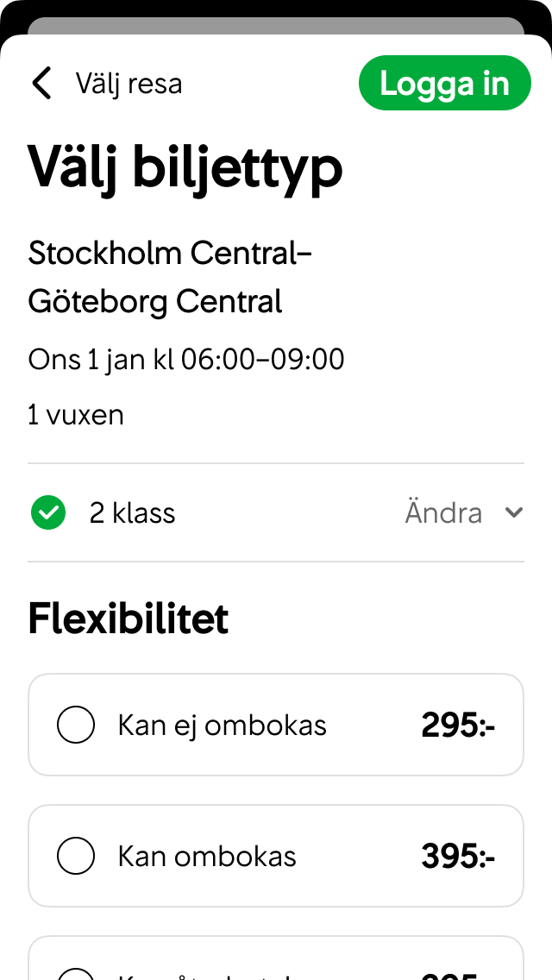Tap the checkmark badge in the 2 klass row
The image size is (552, 980).
point(48,512)
